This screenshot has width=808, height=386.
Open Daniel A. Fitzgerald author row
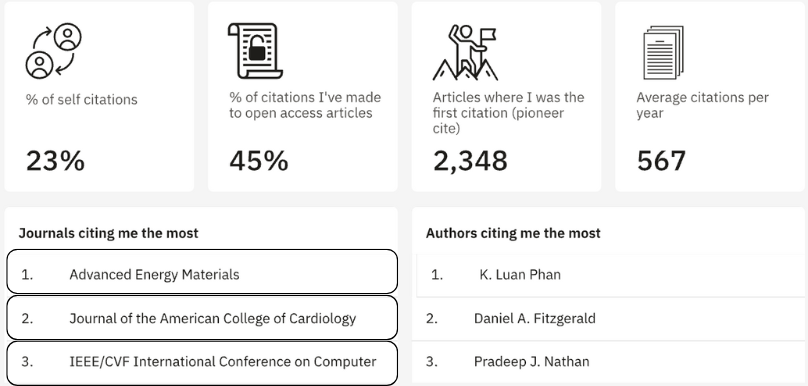tap(609, 318)
